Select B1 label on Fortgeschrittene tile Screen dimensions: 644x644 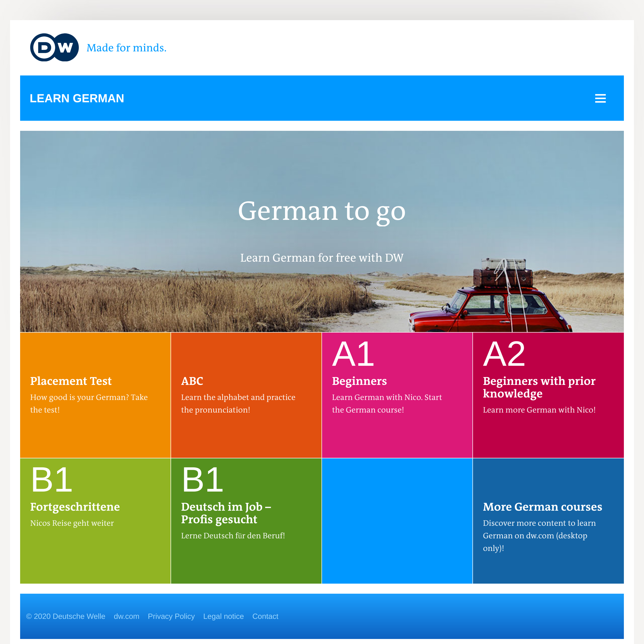tap(51, 480)
